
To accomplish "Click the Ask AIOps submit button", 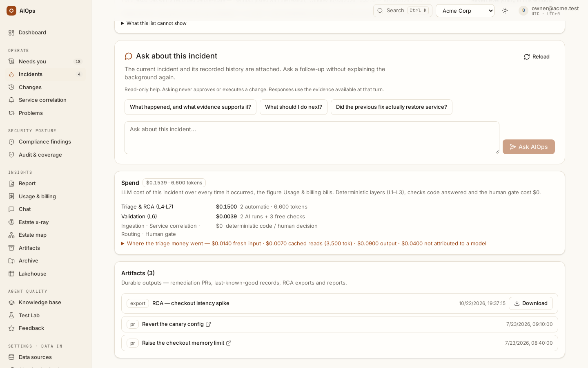I will 529,147.
